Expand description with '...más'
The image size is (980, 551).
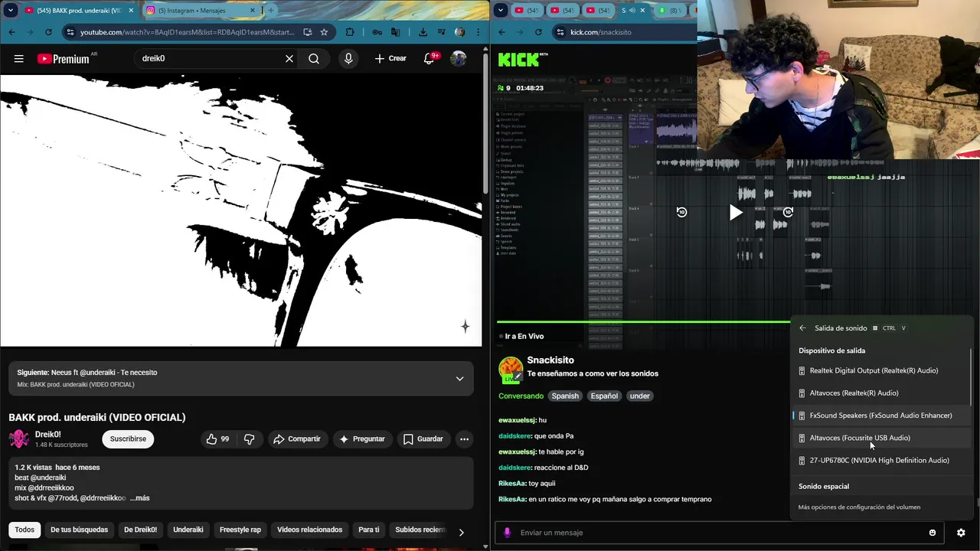pos(140,498)
